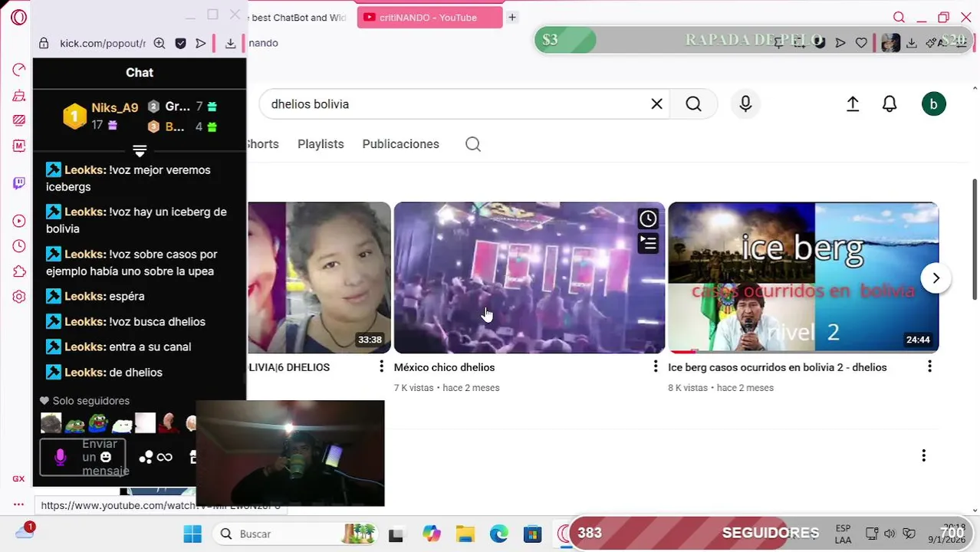
Task: Open YouTube notifications bell
Action: click(890, 103)
